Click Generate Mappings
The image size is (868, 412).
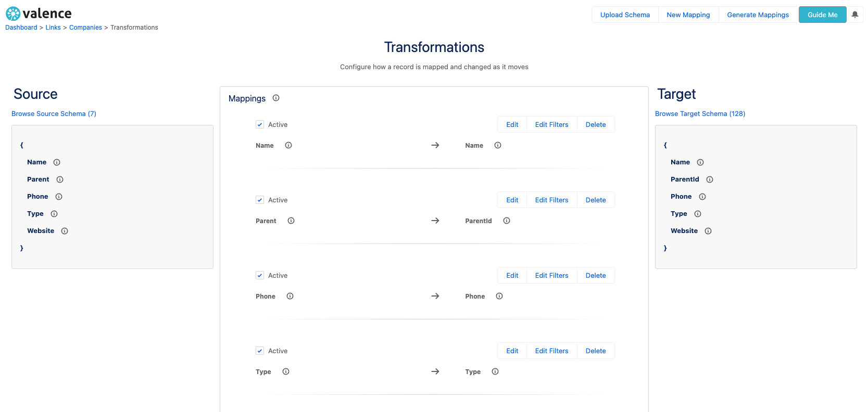pyautogui.click(x=758, y=15)
